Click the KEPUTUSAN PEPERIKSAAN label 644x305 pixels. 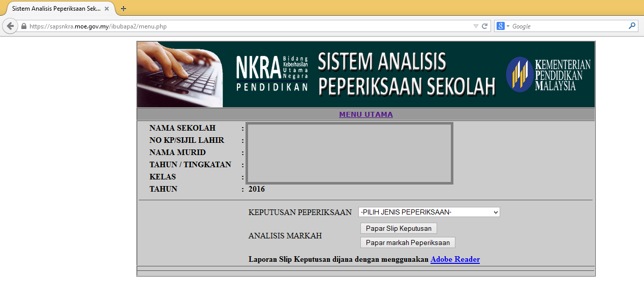[300, 212]
